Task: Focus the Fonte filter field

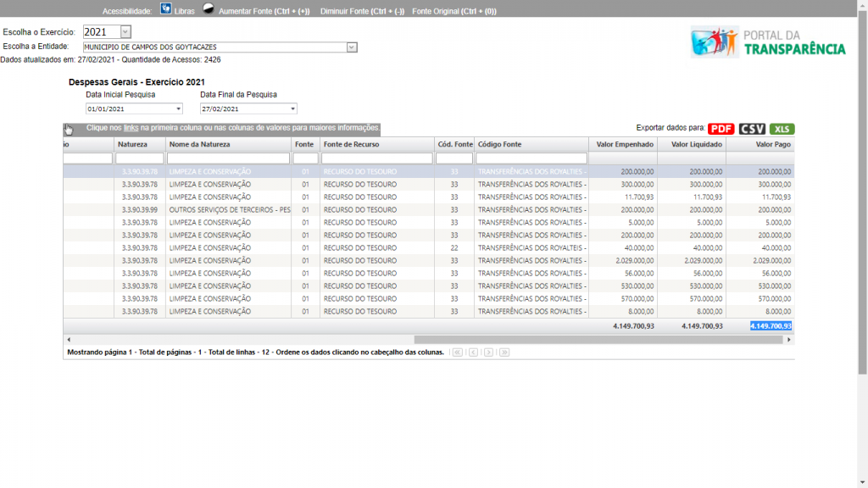Action: (x=305, y=158)
